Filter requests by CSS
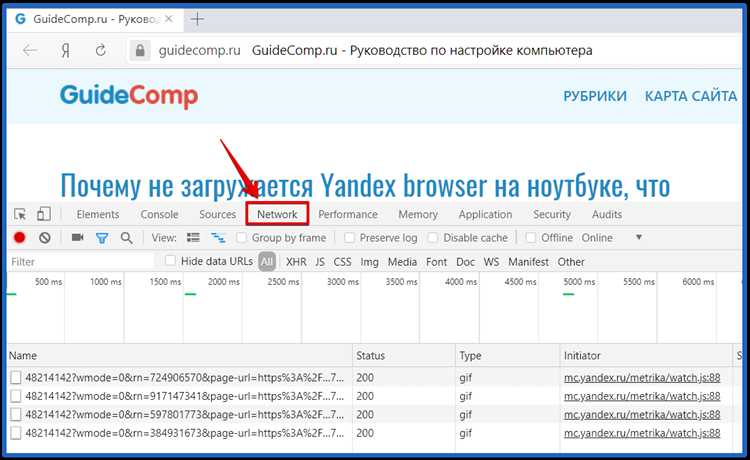The height and width of the screenshot is (460, 750). [x=342, y=262]
